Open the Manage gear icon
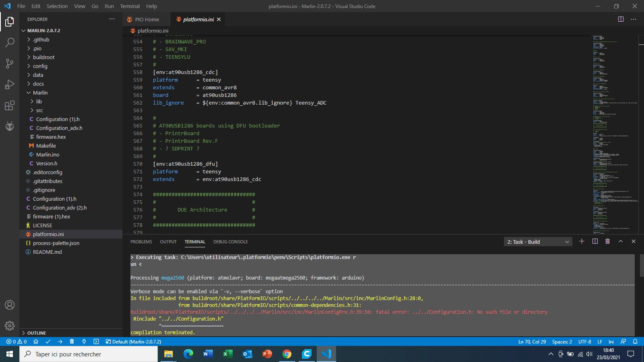644x362 pixels. [x=10, y=326]
